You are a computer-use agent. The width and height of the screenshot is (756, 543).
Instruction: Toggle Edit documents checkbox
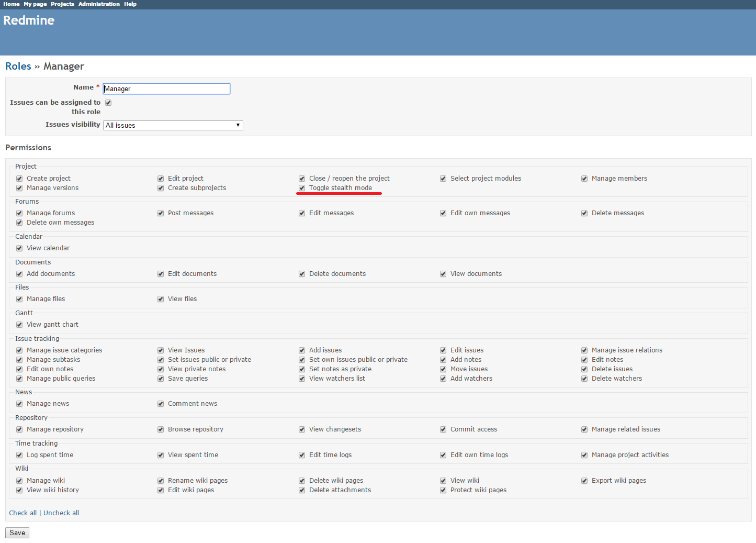pos(161,274)
